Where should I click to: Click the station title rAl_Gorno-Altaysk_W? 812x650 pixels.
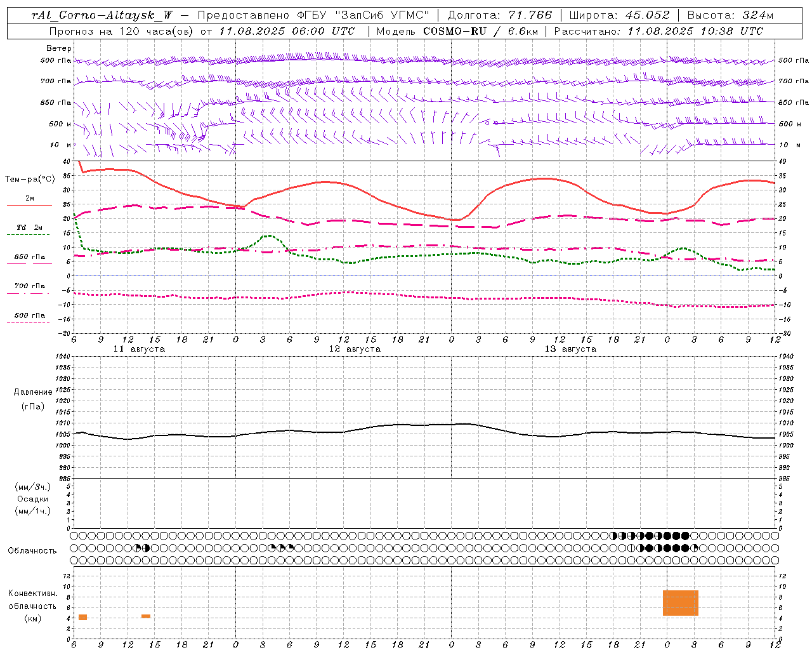103,15
